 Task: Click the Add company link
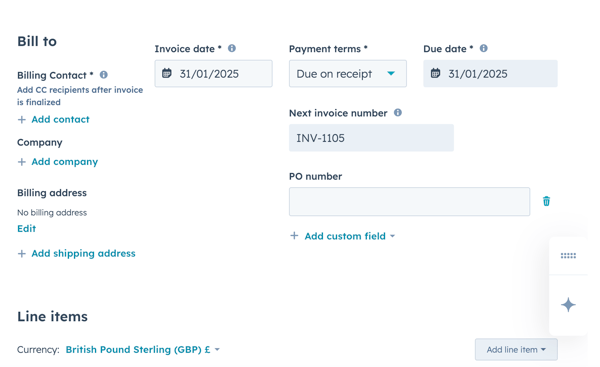(58, 162)
